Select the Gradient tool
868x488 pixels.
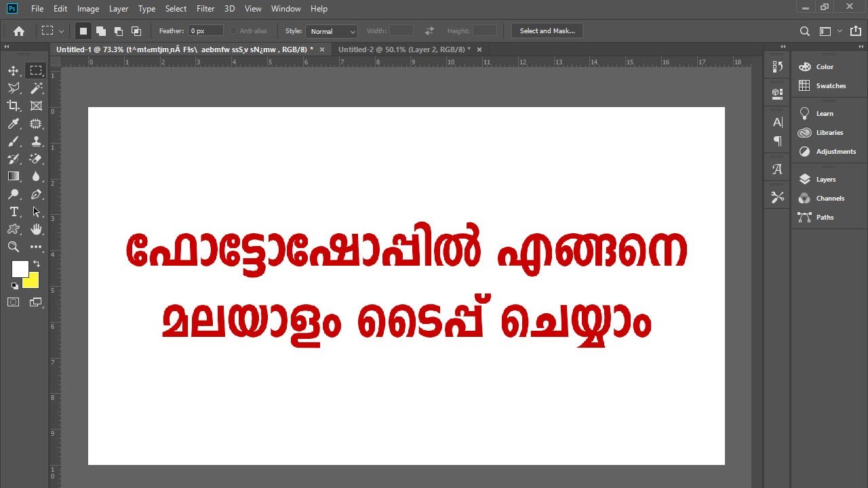(14, 176)
